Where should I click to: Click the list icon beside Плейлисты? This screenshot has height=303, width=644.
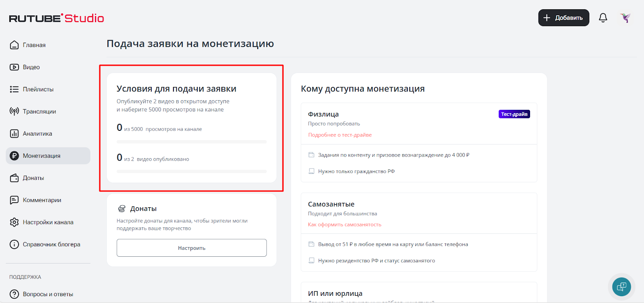click(x=14, y=89)
